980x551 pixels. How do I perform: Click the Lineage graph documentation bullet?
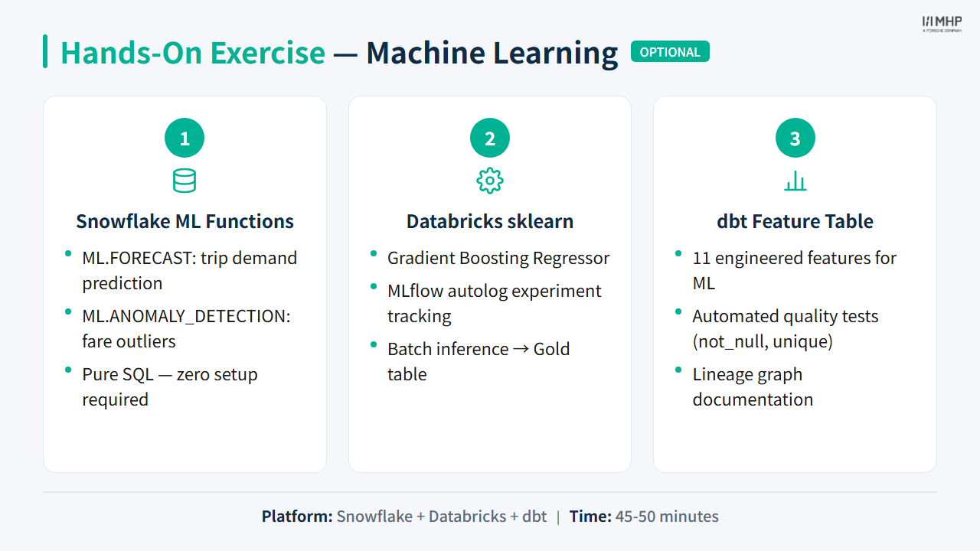click(x=753, y=387)
